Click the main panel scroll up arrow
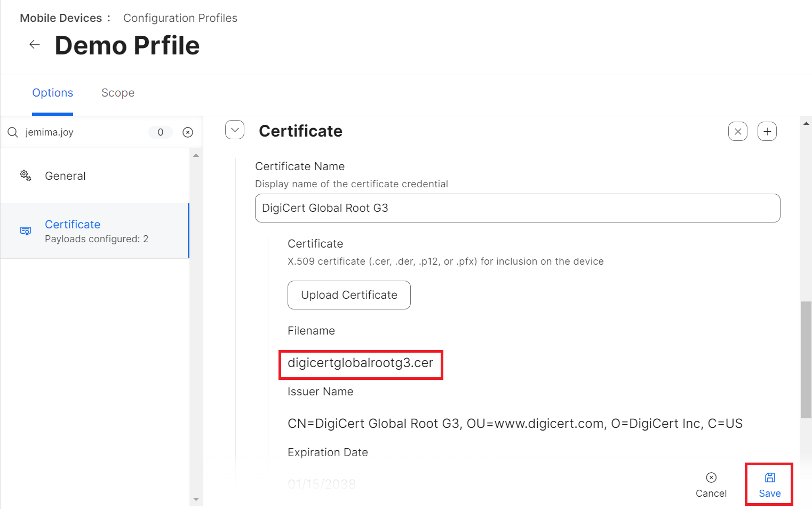 806,123
